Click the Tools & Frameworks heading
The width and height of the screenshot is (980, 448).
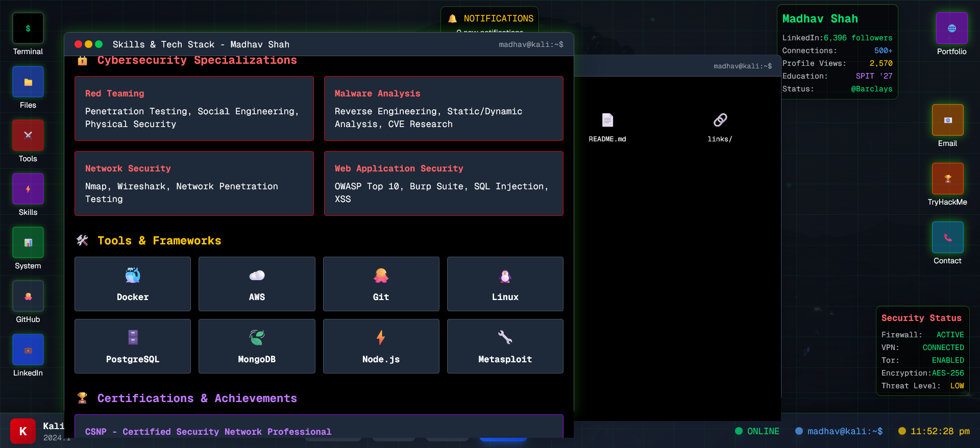click(159, 240)
